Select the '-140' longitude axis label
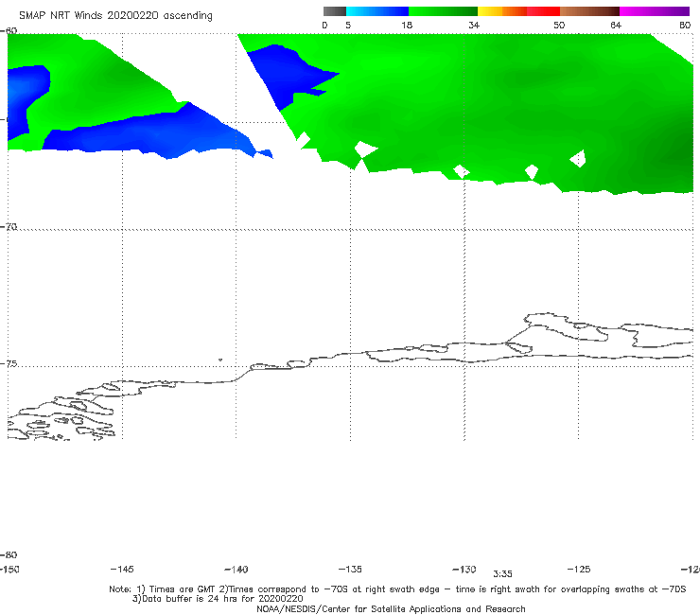 point(236,570)
